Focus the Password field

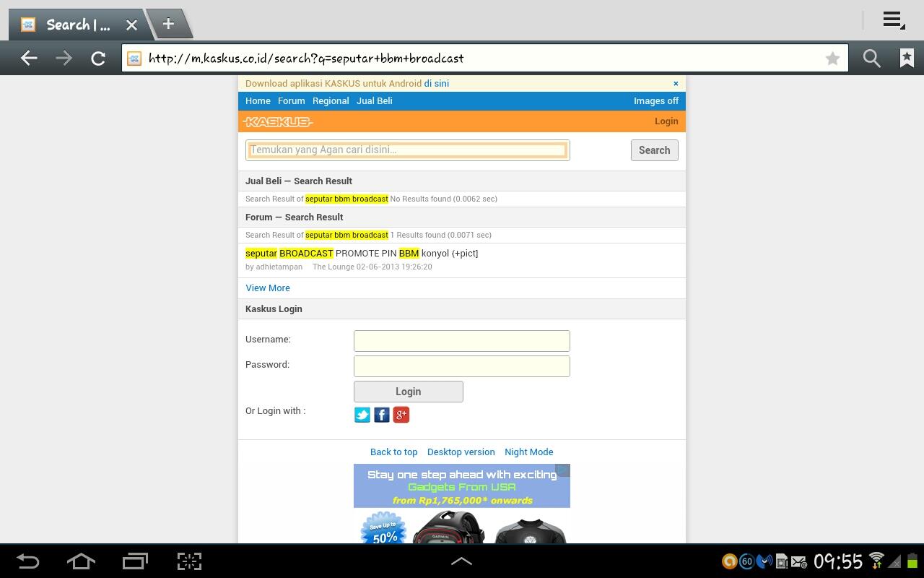[462, 366]
